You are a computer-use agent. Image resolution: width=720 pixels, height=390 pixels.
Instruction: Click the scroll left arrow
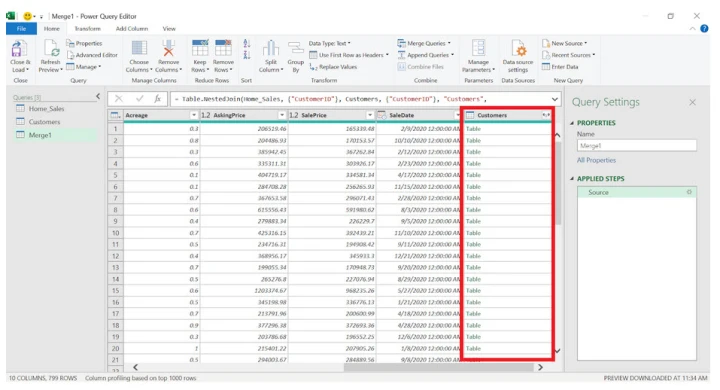(x=135, y=367)
